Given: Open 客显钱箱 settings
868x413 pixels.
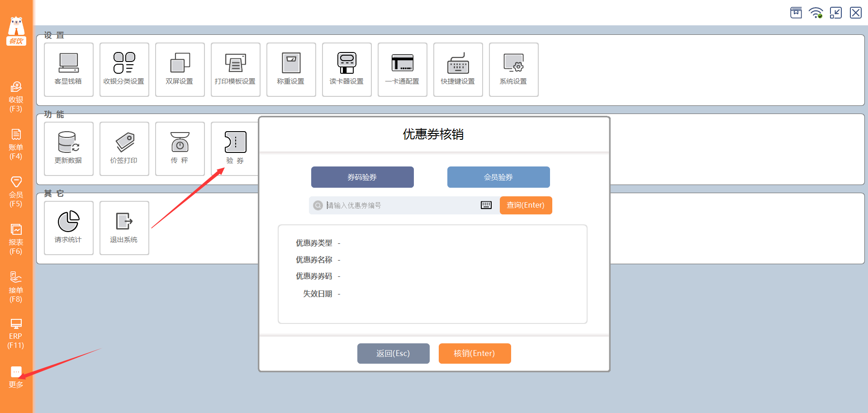Looking at the screenshot, I should [69, 70].
